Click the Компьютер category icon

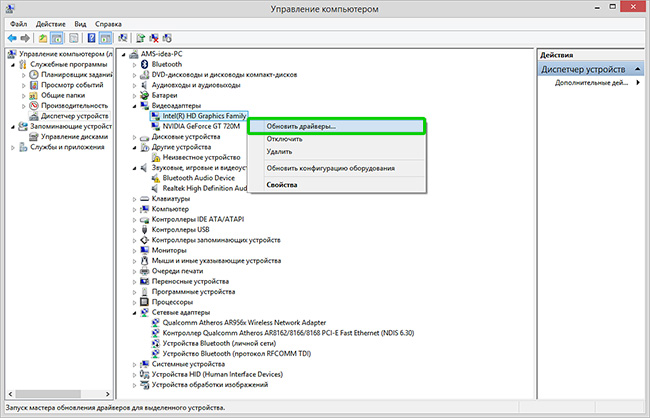click(x=144, y=209)
